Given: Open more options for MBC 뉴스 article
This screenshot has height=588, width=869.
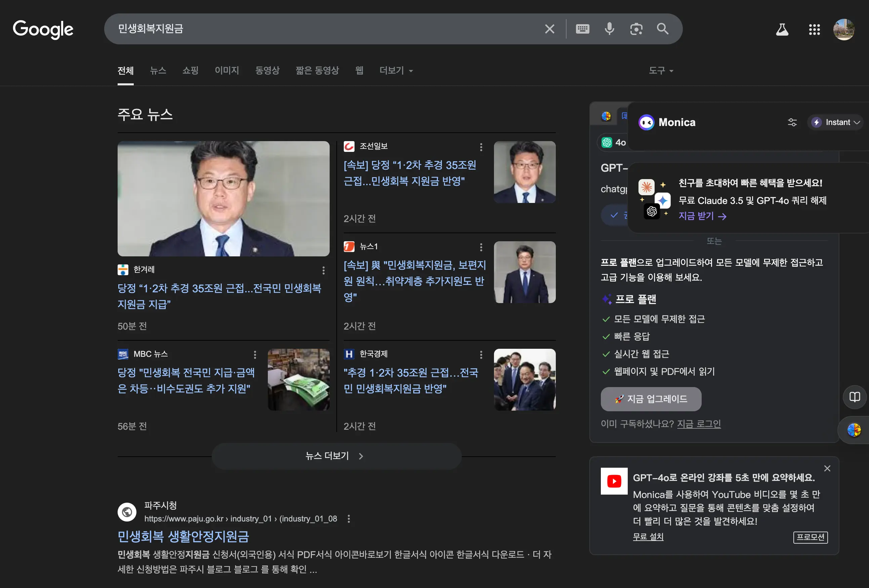Looking at the screenshot, I should pos(255,354).
